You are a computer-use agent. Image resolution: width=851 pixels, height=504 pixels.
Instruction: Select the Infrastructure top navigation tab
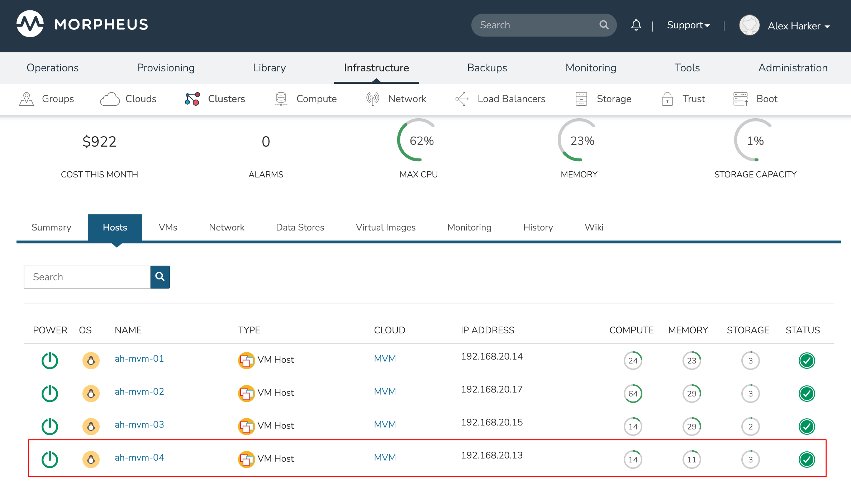pyautogui.click(x=375, y=67)
